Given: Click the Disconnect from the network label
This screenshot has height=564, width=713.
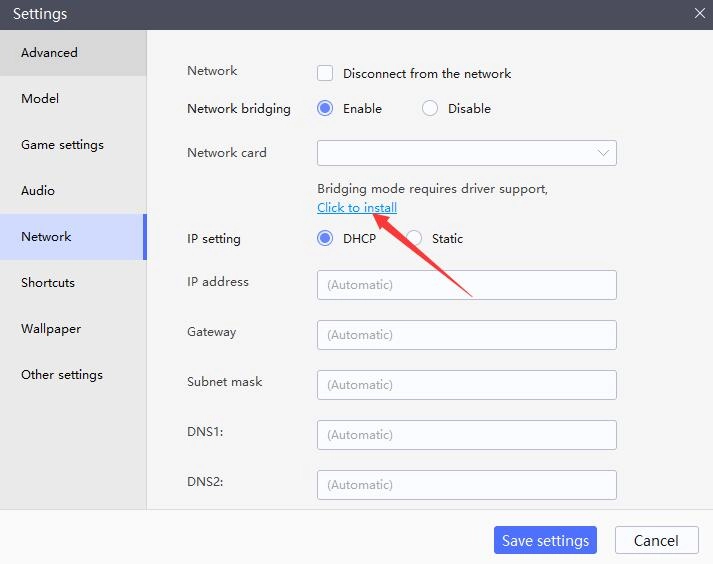Looking at the screenshot, I should pos(427,74).
